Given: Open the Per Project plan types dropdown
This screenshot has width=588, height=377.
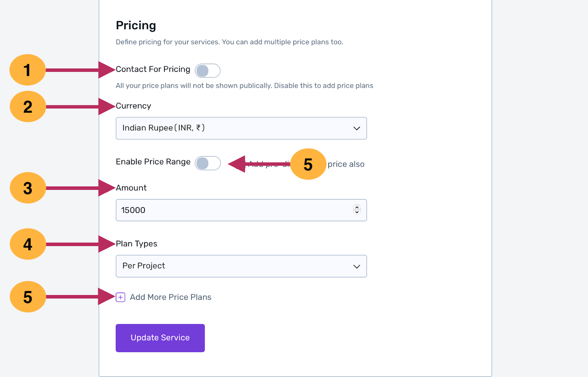Looking at the screenshot, I should [235, 266].
